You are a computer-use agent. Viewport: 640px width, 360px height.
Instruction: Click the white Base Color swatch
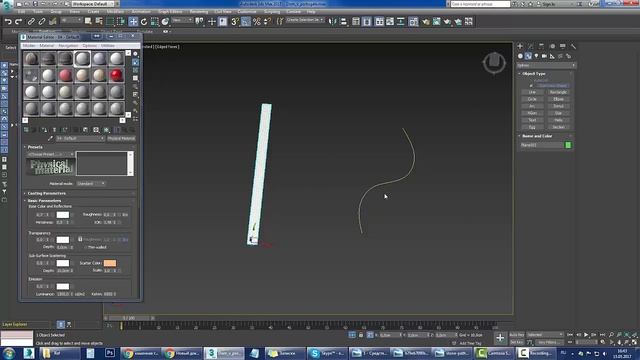click(x=63, y=215)
